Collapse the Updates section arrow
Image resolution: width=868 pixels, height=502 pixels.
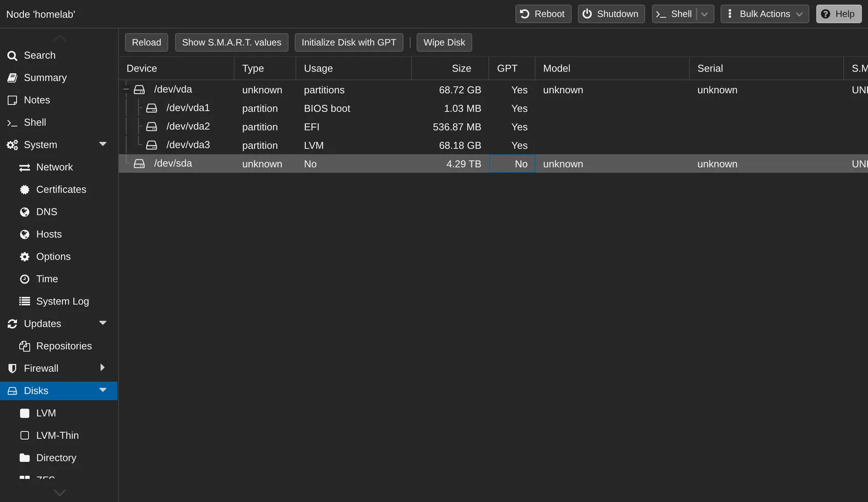click(103, 323)
